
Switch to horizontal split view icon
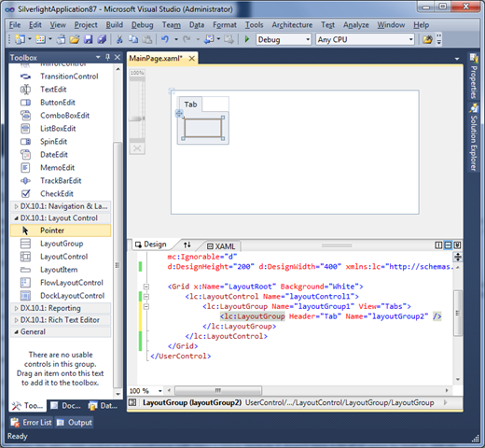coord(448,245)
